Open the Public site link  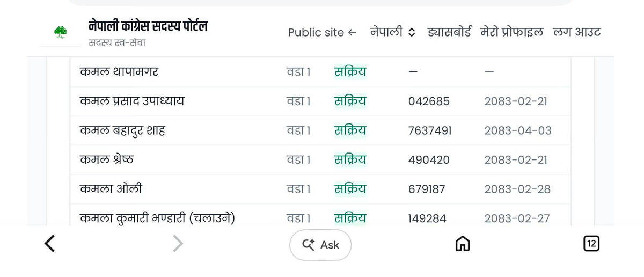(x=322, y=32)
